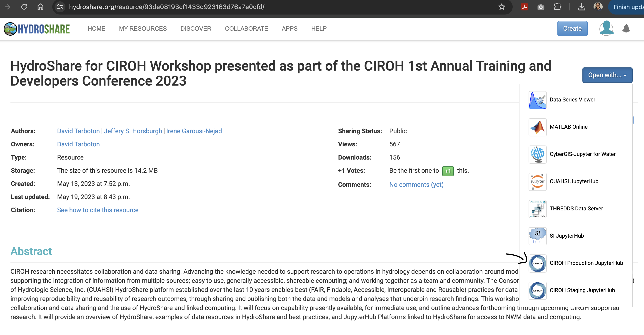
Task: Open MY RESOURCES in the navigation
Action: 143,29
